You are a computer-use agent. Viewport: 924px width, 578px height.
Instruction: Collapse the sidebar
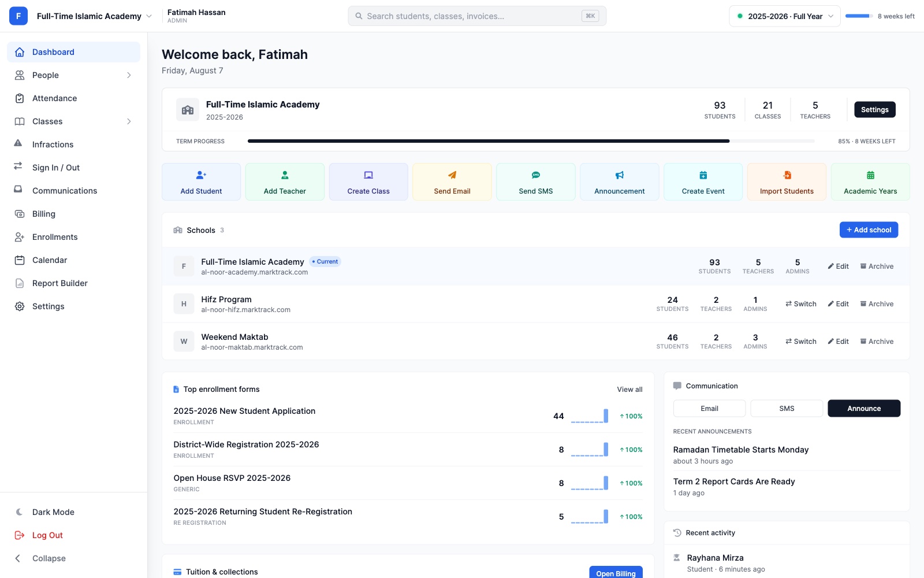73,558
